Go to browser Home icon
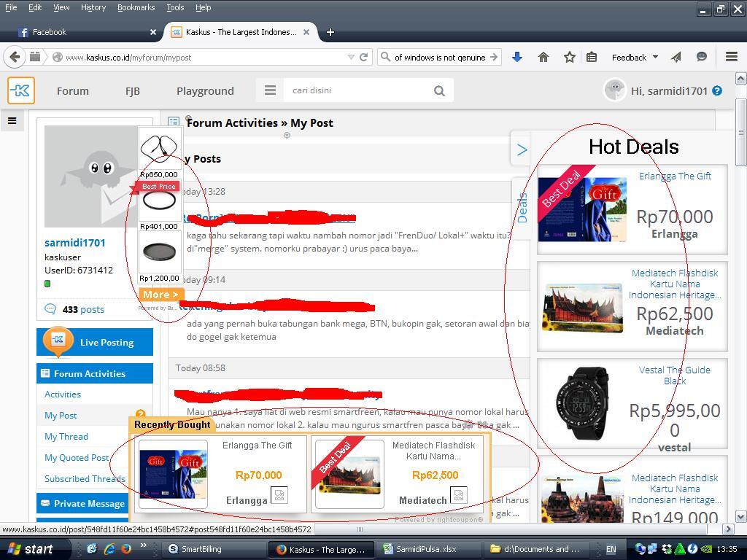This screenshot has height=560, width=747. click(543, 57)
